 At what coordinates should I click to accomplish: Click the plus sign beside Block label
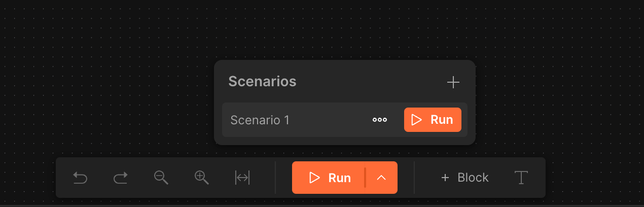445,178
